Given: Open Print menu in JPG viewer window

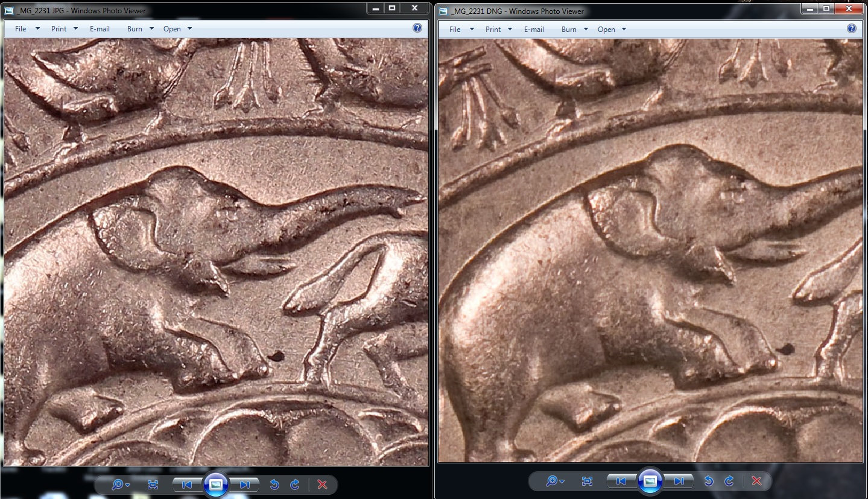Looking at the screenshot, I should (59, 29).
